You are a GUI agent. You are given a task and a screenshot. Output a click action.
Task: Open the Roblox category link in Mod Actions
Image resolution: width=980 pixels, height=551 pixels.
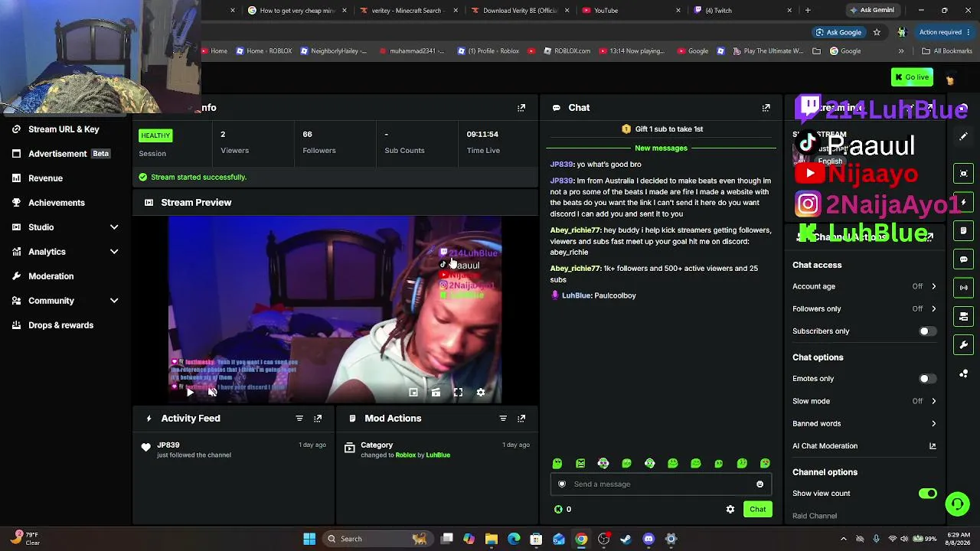point(406,455)
